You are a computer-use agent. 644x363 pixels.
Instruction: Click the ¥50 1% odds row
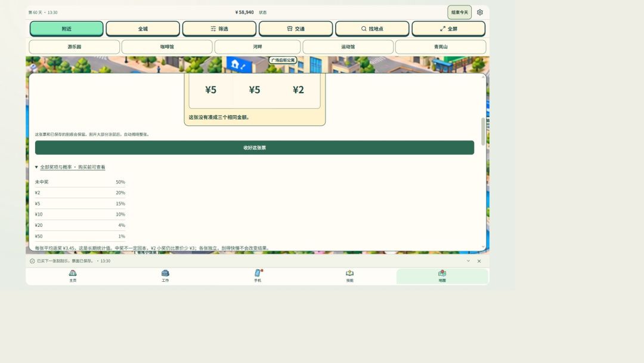[x=80, y=236]
